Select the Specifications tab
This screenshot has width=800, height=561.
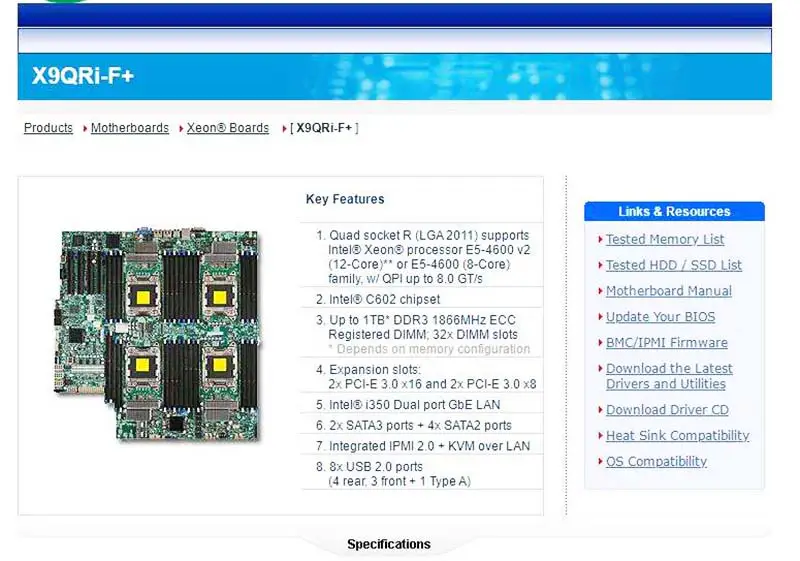pyautogui.click(x=389, y=544)
